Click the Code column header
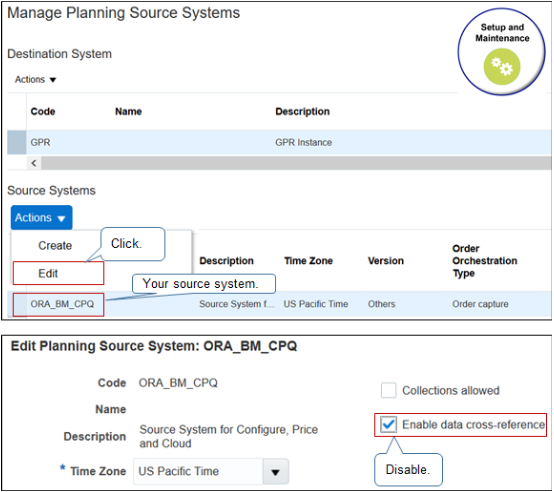 click(x=43, y=112)
